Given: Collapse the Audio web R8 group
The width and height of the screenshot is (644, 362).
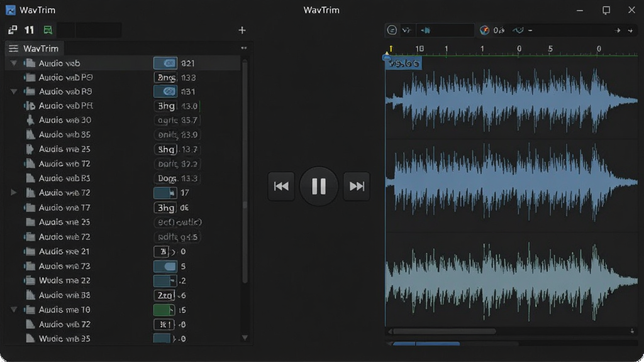Looking at the screenshot, I should [x=14, y=92].
